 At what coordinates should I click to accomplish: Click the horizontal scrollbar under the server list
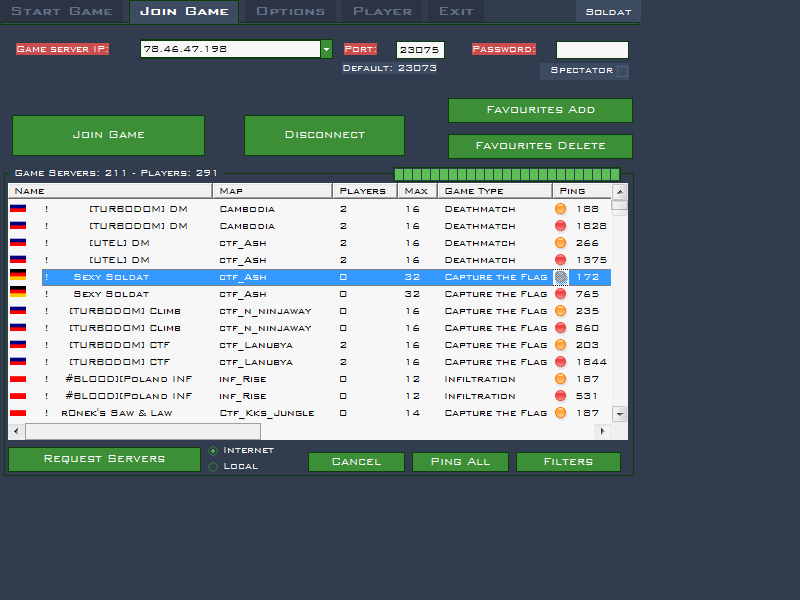(143, 431)
